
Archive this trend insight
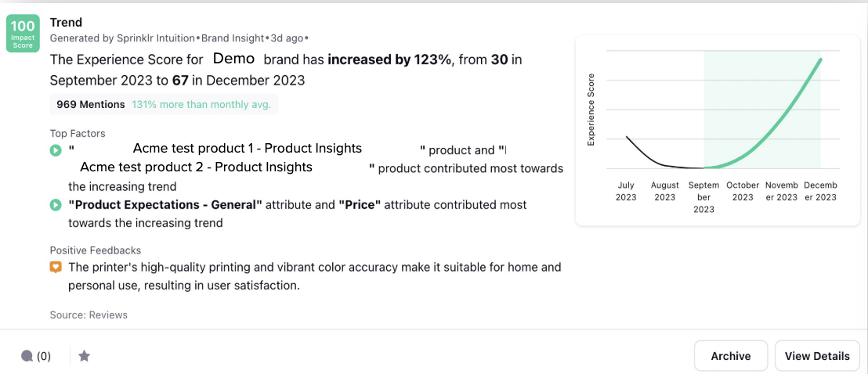coord(731,356)
